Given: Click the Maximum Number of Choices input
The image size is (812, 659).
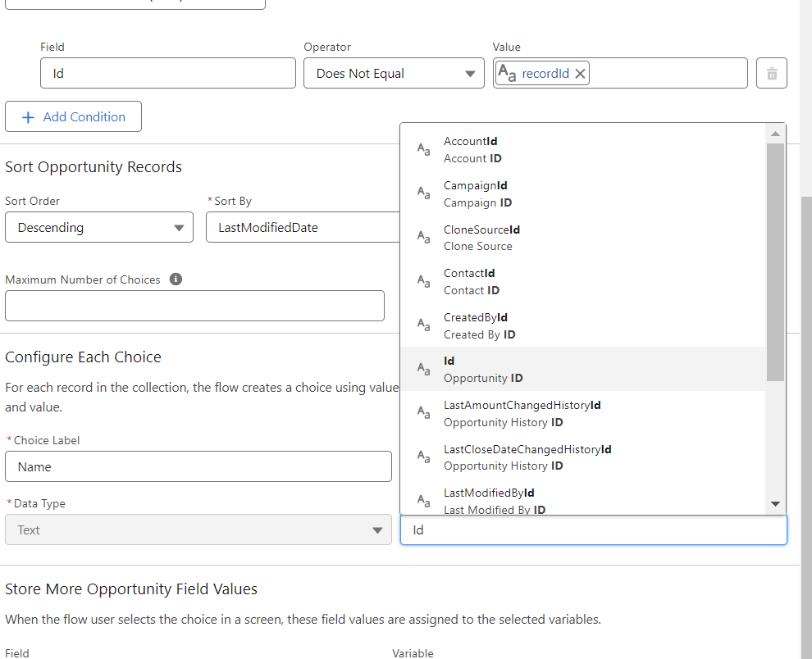Looking at the screenshot, I should click(194, 306).
